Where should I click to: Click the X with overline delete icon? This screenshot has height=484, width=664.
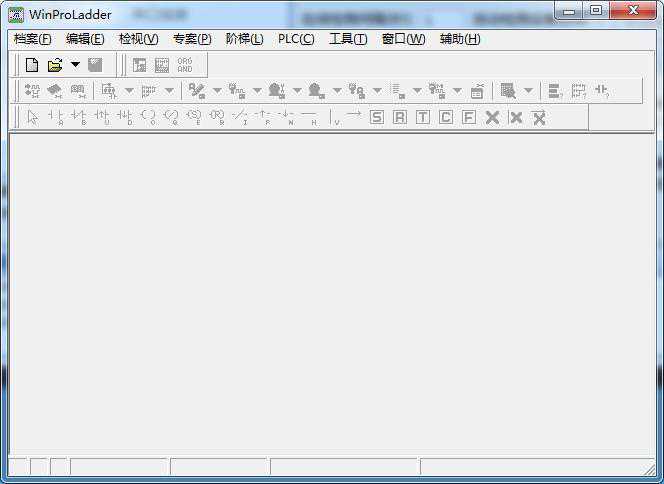[x=539, y=117]
